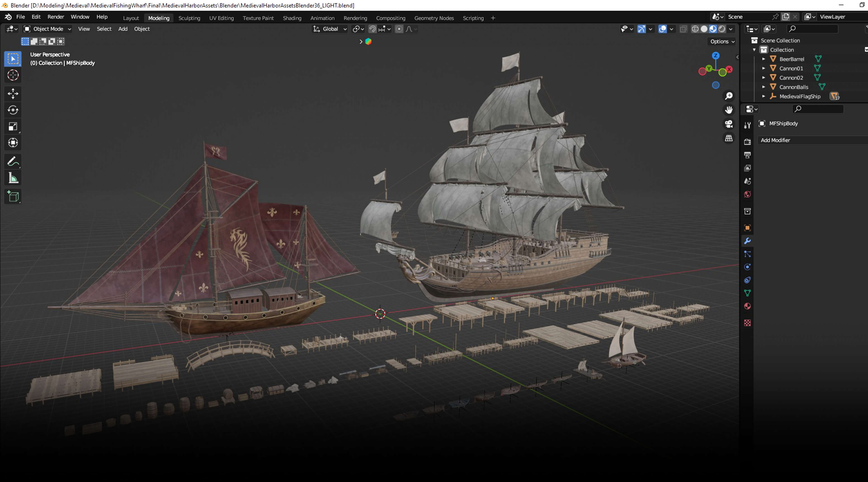Select the Add Cube tool
The width and height of the screenshot is (868, 482).
(x=13, y=196)
